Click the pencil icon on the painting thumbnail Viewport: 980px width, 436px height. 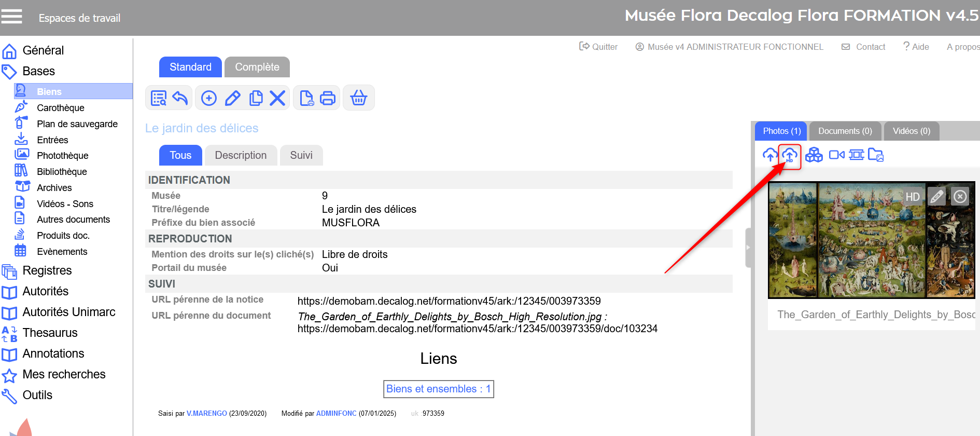click(936, 197)
